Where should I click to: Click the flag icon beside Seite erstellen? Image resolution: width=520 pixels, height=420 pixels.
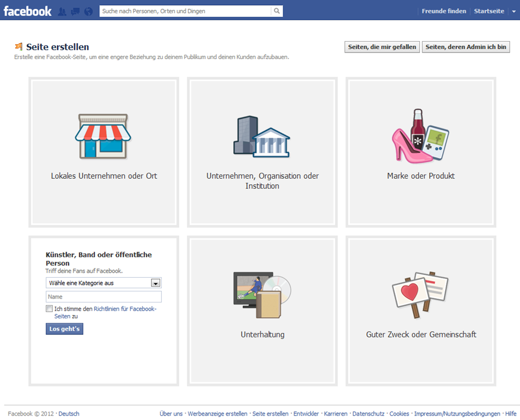coord(19,46)
